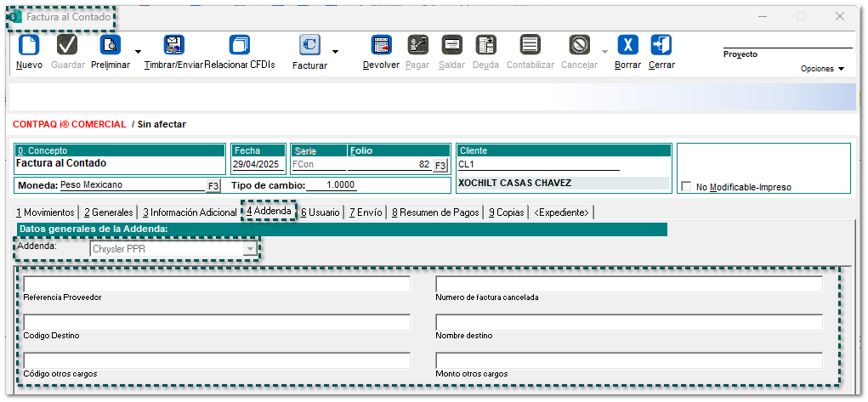The image size is (868, 402).
Task: Click into Codigo Destino field
Action: tap(217, 322)
